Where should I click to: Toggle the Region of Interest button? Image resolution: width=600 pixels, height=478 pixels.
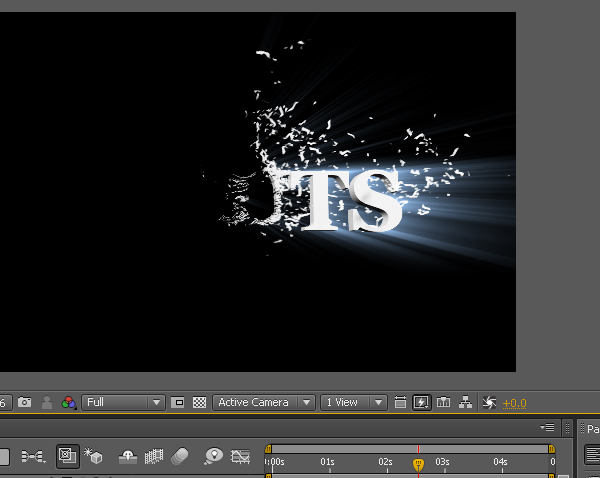(x=177, y=402)
